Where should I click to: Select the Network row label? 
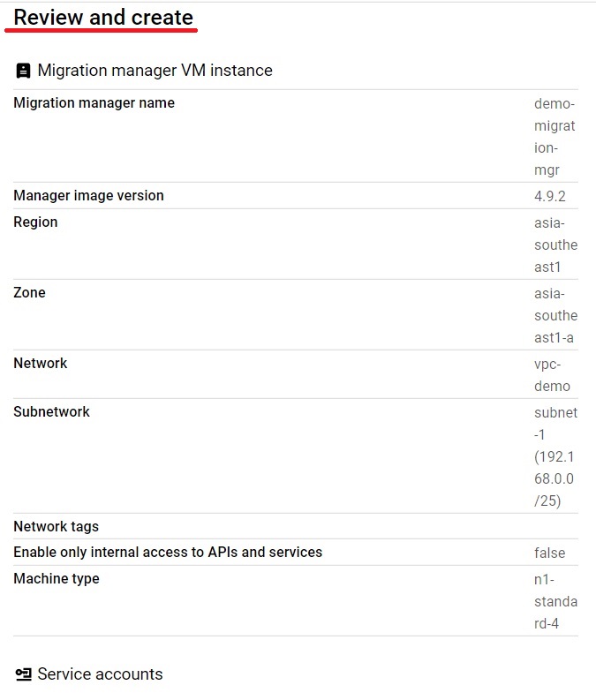[41, 363]
